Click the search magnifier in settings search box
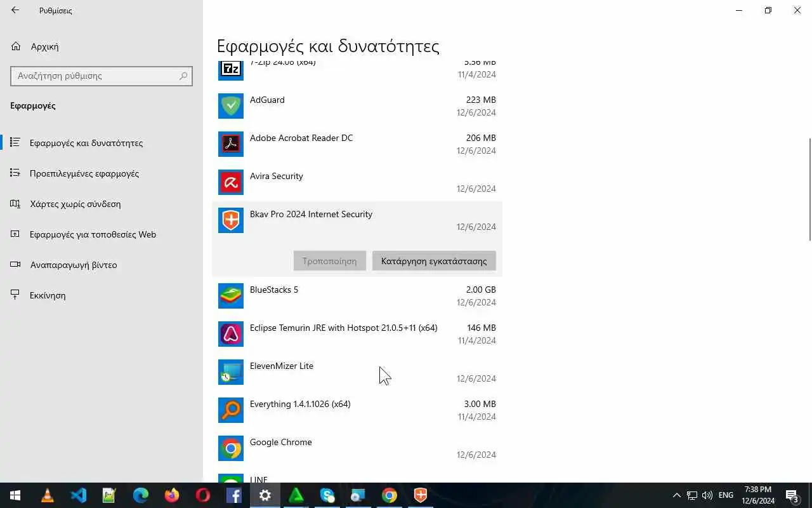 point(183,76)
